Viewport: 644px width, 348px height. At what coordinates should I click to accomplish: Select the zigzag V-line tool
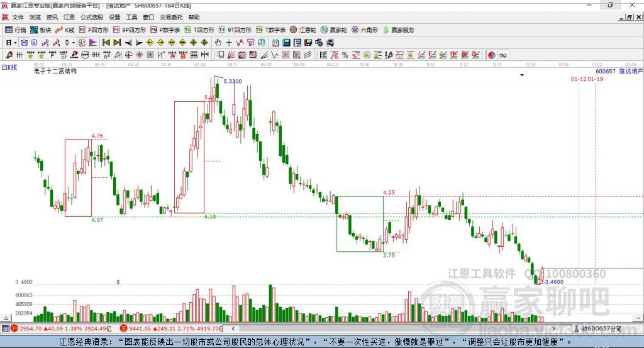tap(275, 55)
